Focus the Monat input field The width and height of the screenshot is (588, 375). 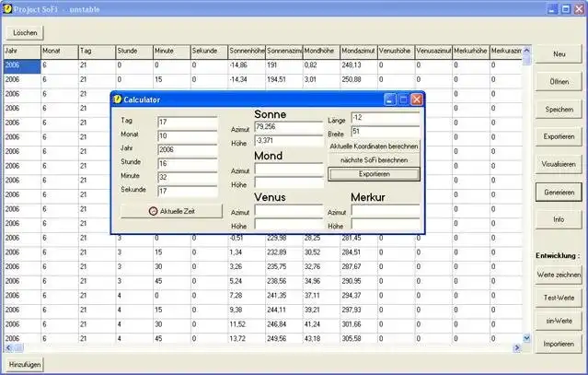click(188, 135)
